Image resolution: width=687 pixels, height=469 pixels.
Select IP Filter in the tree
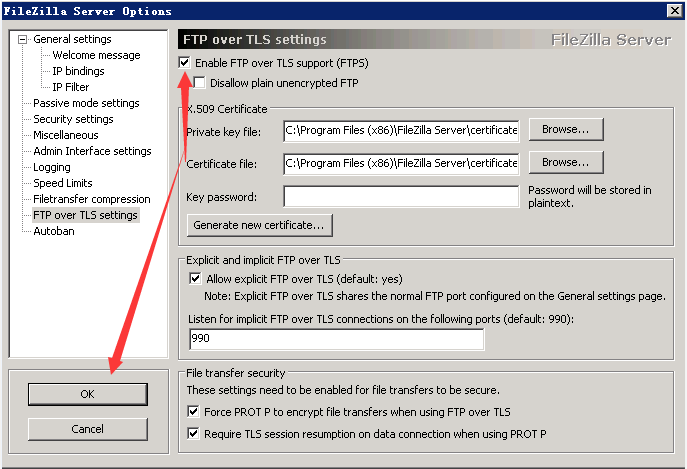(x=71, y=87)
